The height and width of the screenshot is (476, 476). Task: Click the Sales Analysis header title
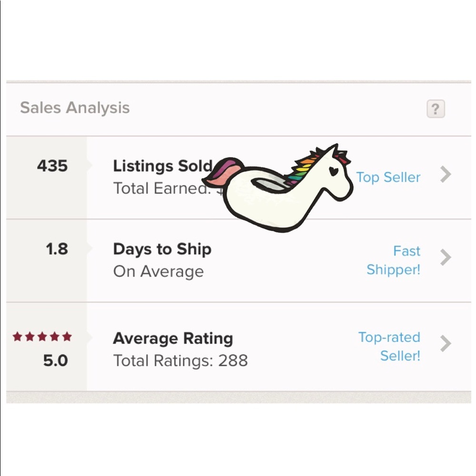tap(75, 108)
